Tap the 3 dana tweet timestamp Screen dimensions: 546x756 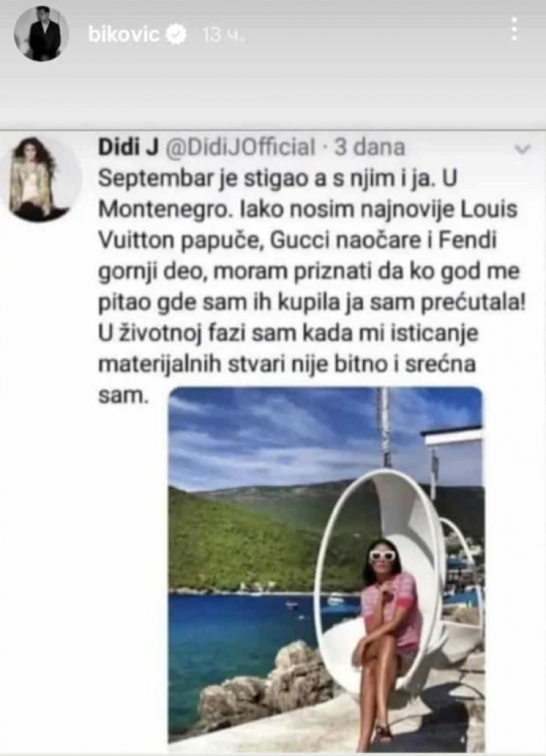pyautogui.click(x=370, y=147)
